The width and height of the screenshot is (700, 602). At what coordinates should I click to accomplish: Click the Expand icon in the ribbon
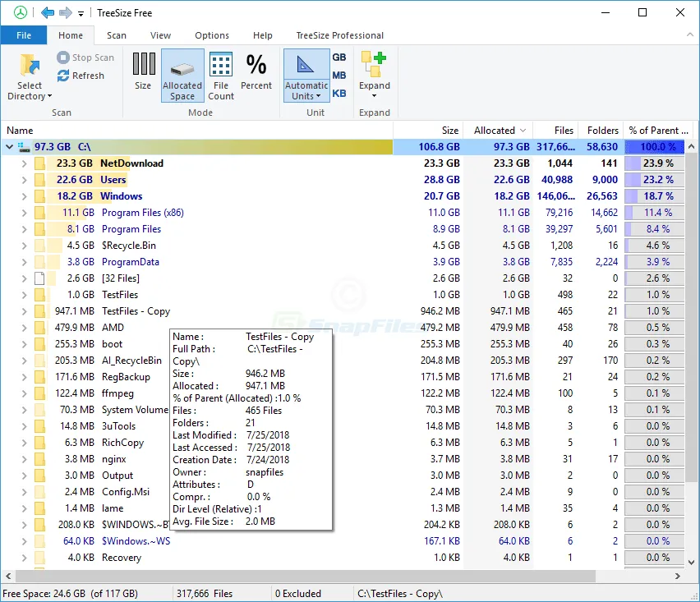(374, 64)
